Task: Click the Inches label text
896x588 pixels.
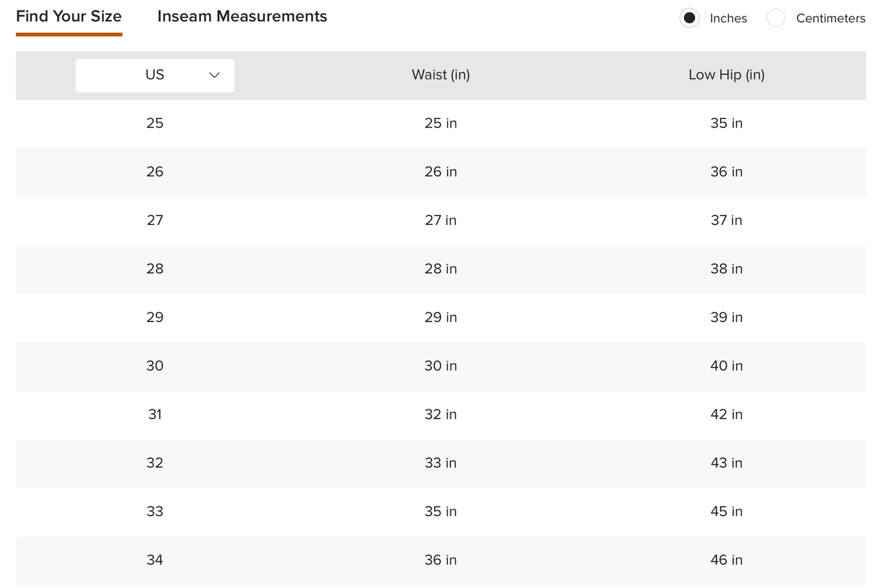Action: (x=729, y=19)
